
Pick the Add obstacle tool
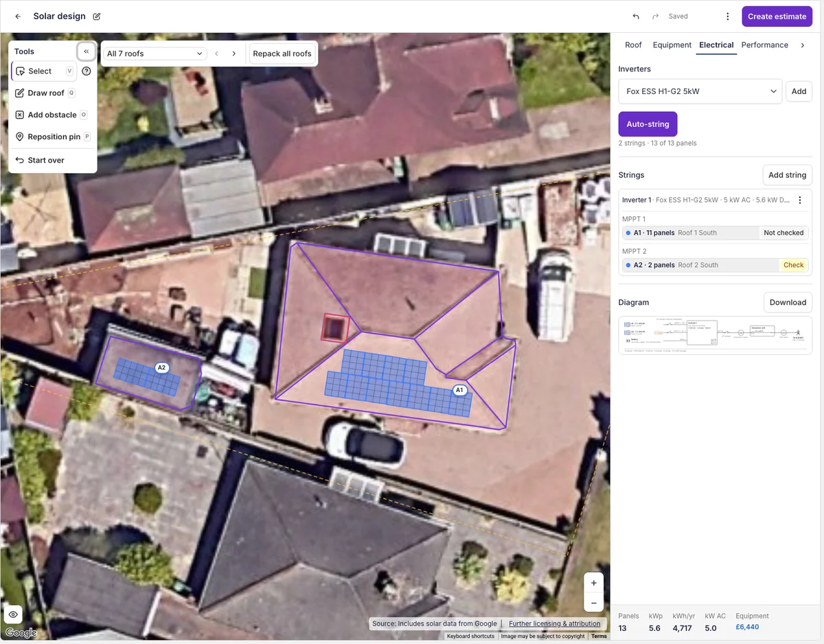click(x=51, y=115)
